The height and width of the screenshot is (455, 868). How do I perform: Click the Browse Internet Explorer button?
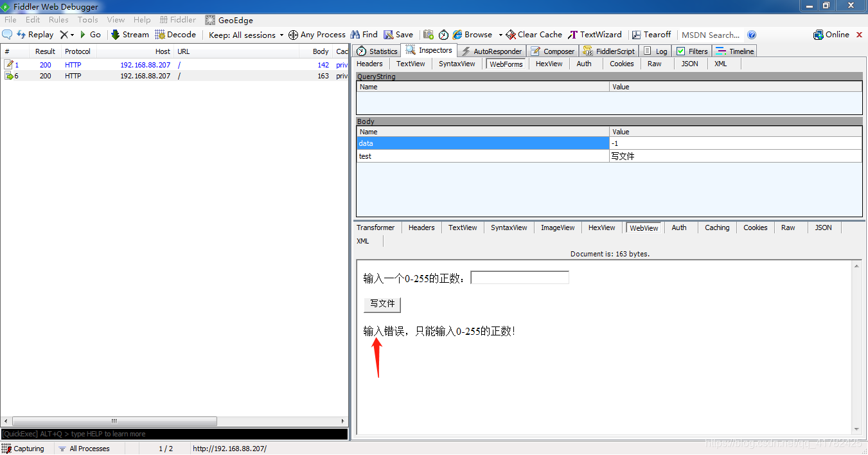(472, 35)
